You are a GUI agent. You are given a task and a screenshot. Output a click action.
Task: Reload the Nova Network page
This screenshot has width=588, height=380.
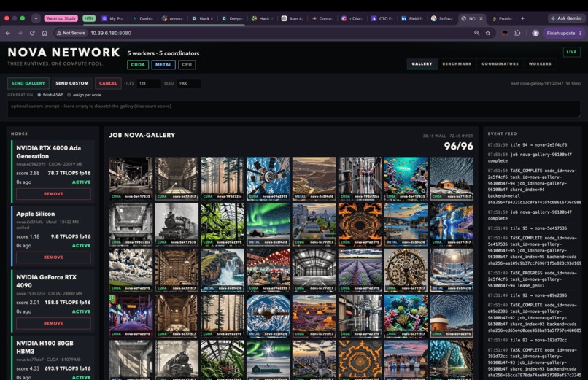32,33
